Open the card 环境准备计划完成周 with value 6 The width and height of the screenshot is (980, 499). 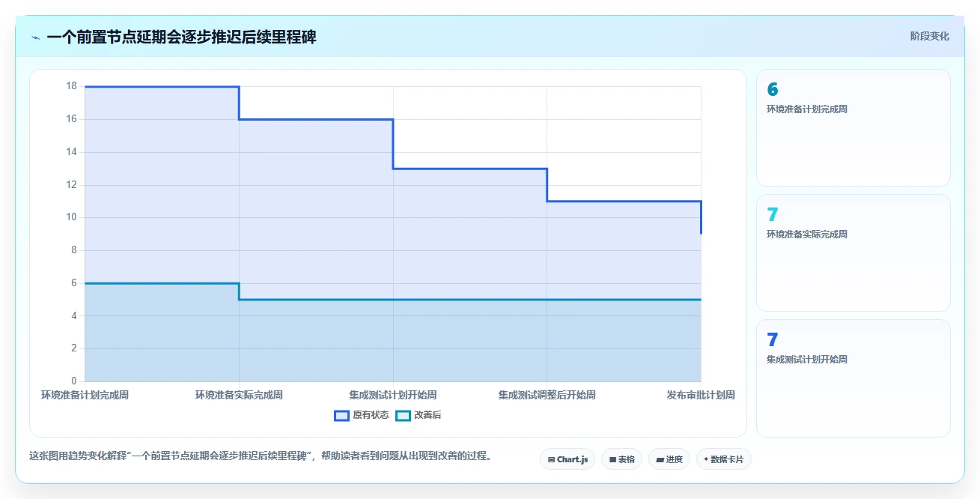tap(853, 127)
